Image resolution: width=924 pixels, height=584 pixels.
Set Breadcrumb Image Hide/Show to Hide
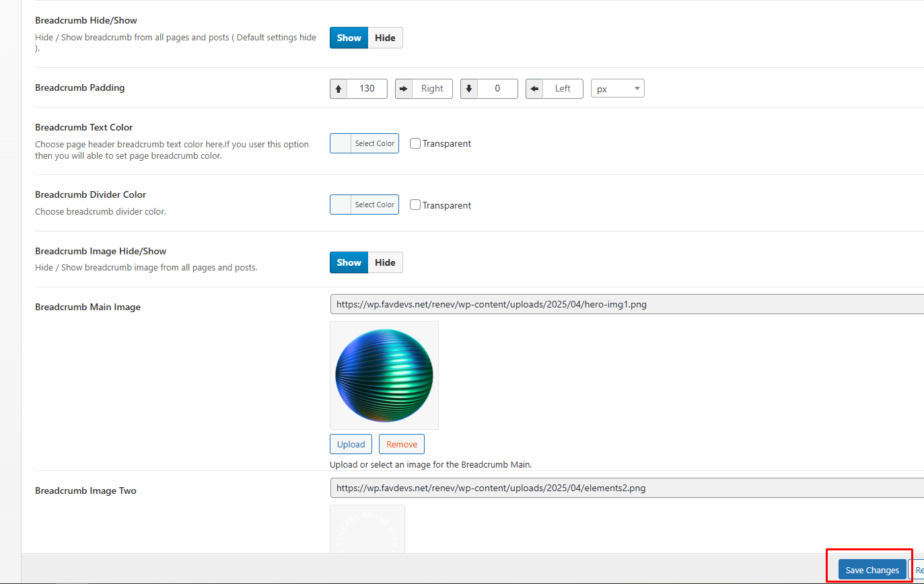[x=385, y=262]
